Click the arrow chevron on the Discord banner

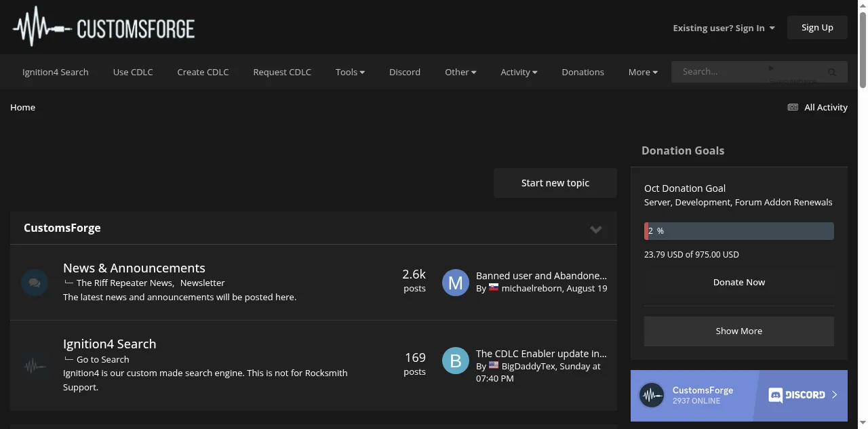coord(835,395)
